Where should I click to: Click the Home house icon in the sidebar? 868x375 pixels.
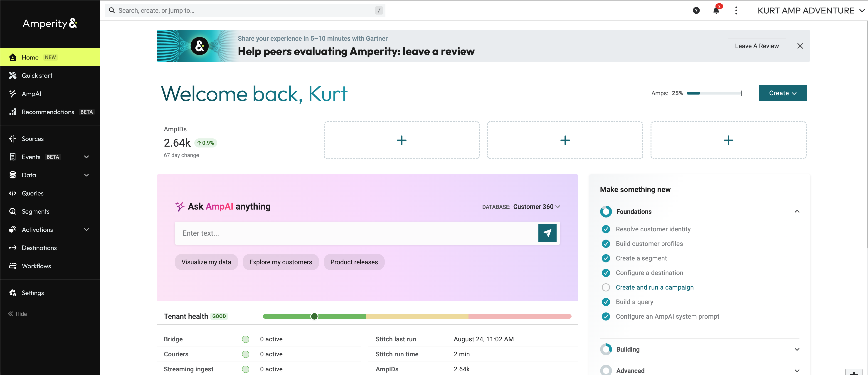13,57
